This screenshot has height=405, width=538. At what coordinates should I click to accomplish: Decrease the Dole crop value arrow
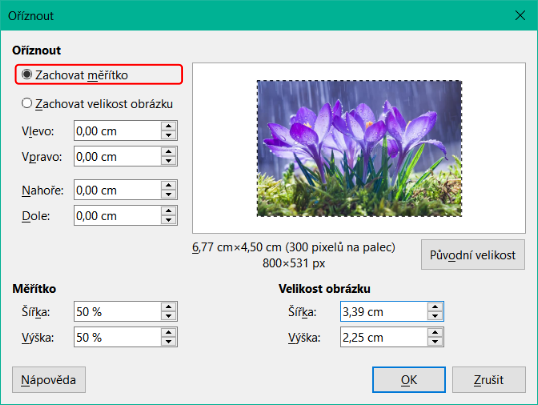pyautogui.click(x=168, y=220)
